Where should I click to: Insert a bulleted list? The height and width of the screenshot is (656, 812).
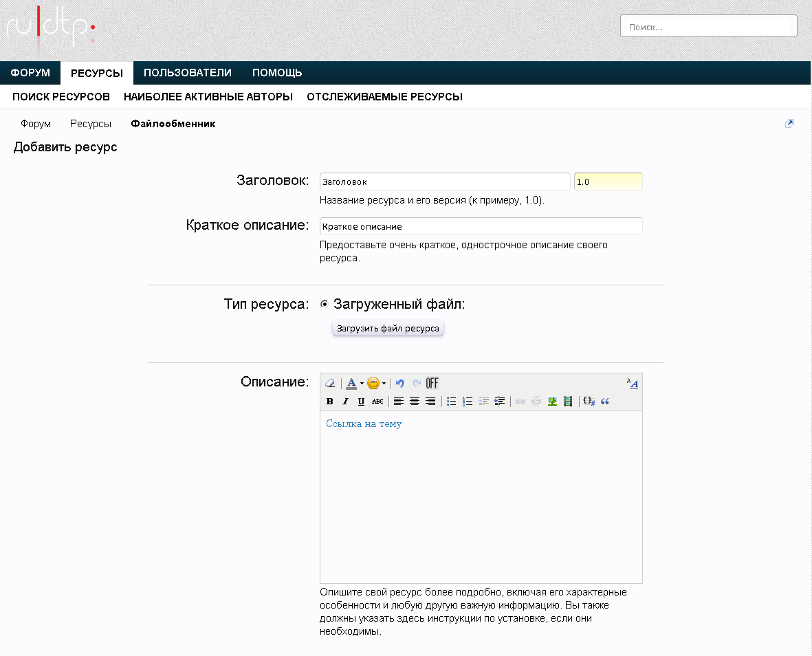[452, 402]
